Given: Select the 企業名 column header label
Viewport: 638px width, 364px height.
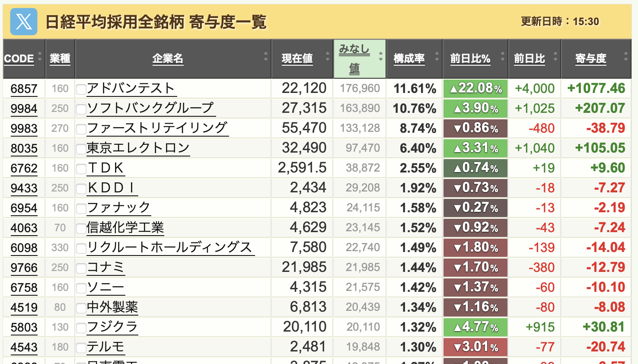Looking at the screenshot, I should (x=168, y=58).
